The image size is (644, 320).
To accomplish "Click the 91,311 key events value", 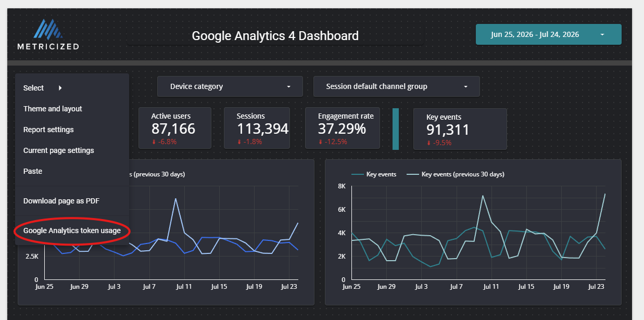I will pos(448,130).
